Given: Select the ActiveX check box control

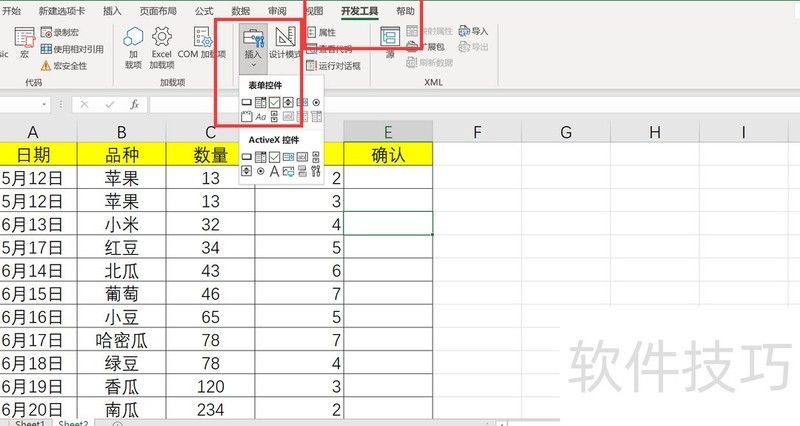Looking at the screenshot, I should [x=274, y=157].
